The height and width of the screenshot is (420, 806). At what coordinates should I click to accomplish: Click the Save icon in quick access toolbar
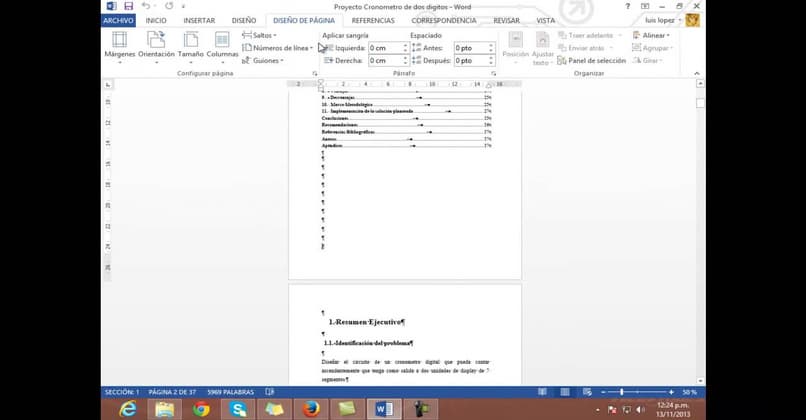129,6
